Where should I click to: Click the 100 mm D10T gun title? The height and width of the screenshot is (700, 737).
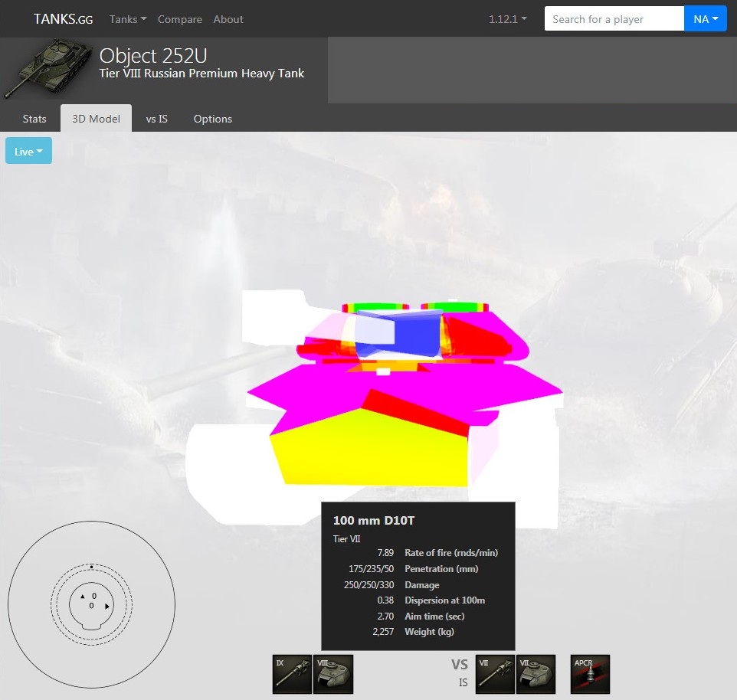click(374, 521)
